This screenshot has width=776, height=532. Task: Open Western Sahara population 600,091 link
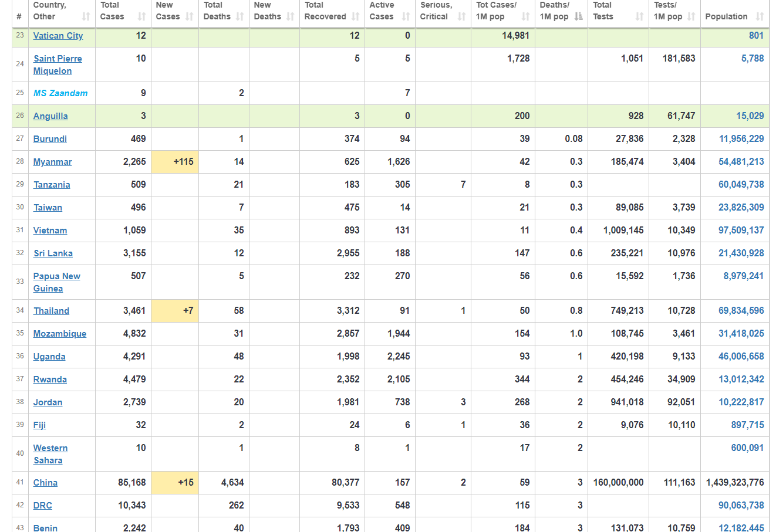tap(747, 448)
